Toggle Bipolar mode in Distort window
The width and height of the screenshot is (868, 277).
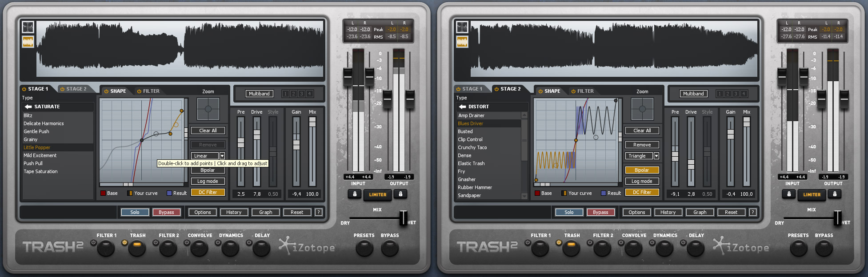click(x=642, y=170)
